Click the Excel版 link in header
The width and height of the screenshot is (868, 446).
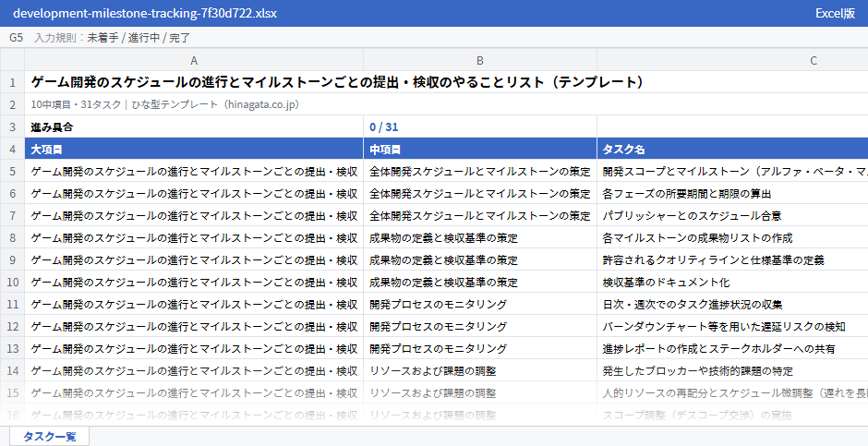tap(835, 13)
